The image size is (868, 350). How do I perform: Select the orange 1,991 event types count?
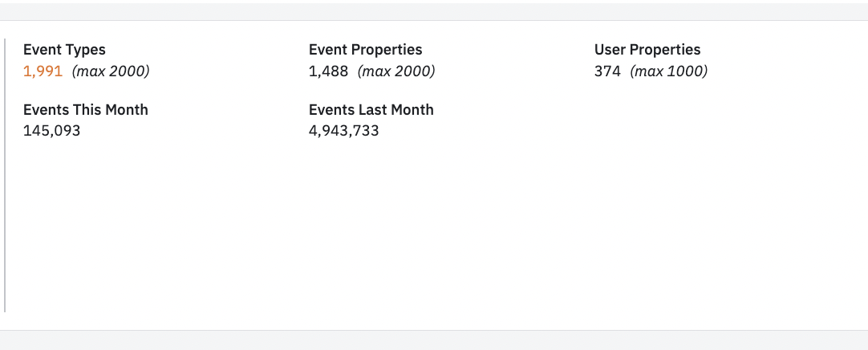pyautogui.click(x=43, y=71)
